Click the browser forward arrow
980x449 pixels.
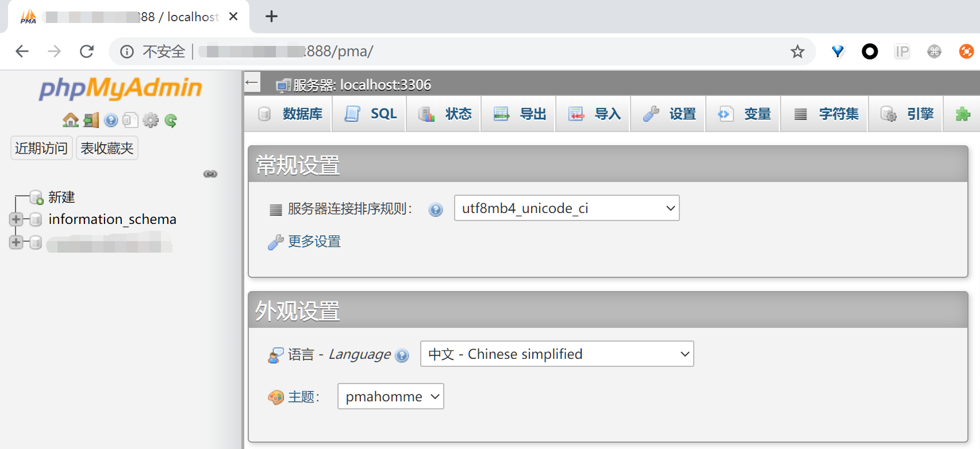click(55, 52)
